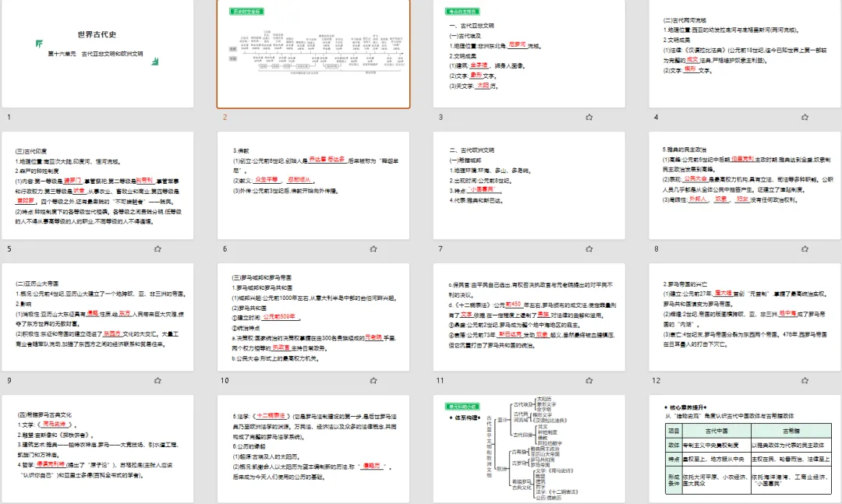The image size is (842, 504).
Task: Select the timeline slide 2 thumbnail
Action: click(x=313, y=54)
